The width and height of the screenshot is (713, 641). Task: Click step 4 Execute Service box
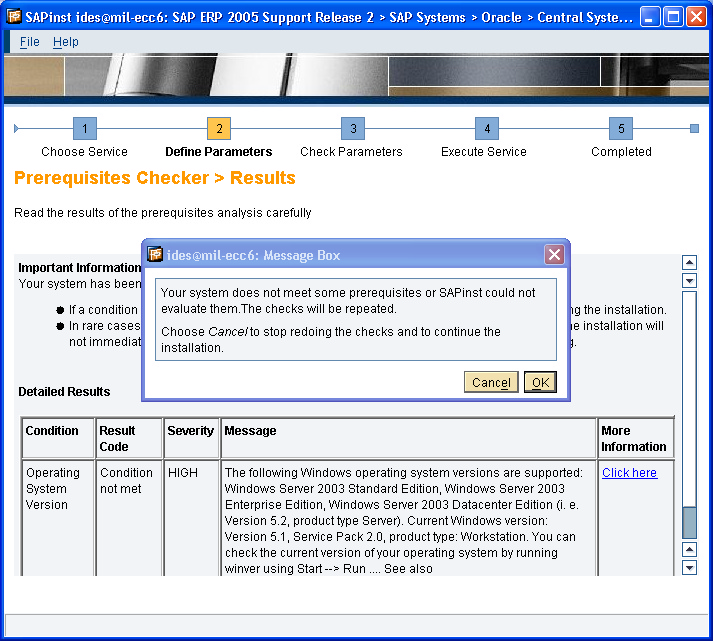[486, 129]
